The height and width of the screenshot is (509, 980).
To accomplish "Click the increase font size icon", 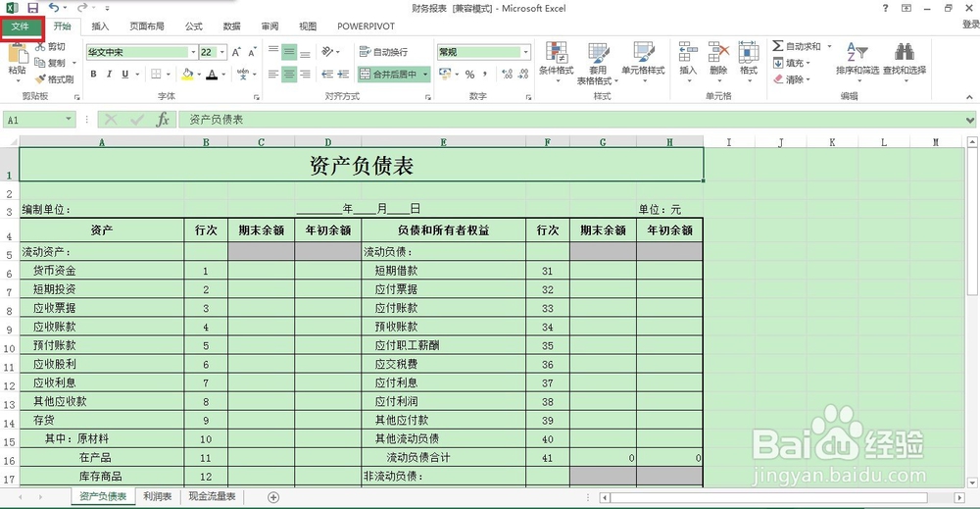I will (236, 53).
